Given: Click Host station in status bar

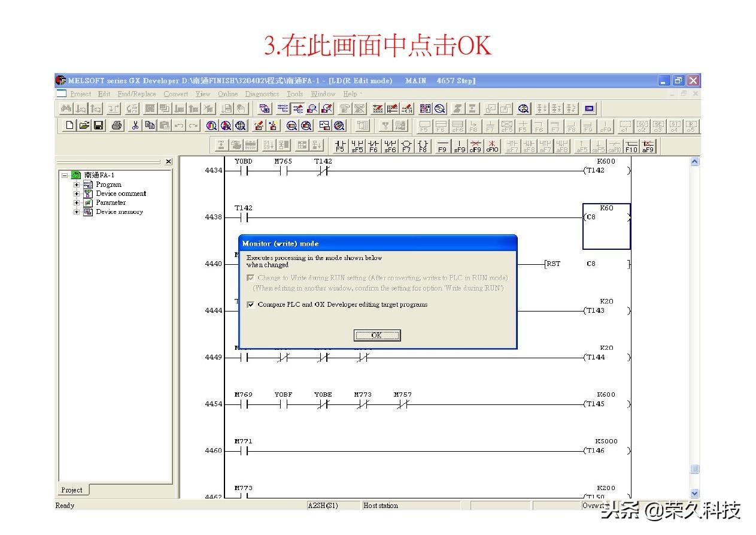Looking at the screenshot, I should [381, 506].
